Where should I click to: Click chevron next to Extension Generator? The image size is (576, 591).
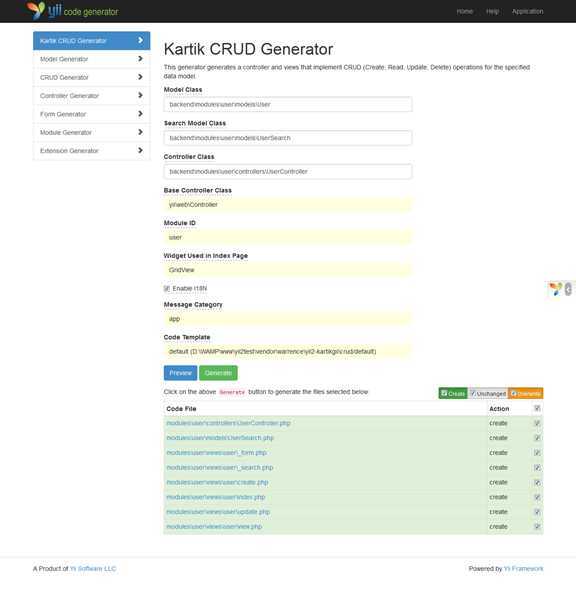pyautogui.click(x=140, y=150)
